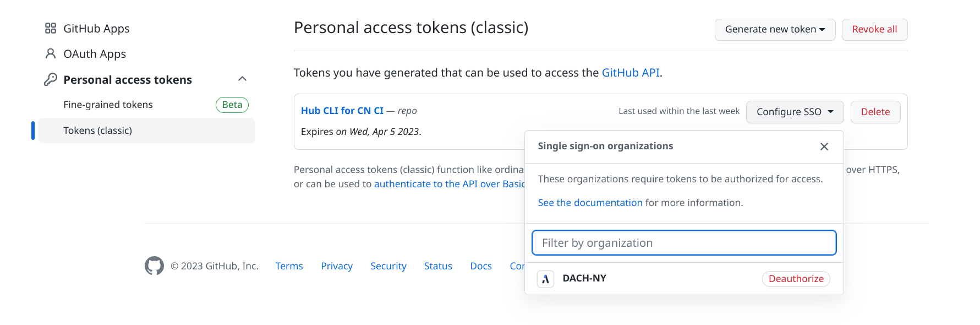980x325 pixels.
Task: Open See the documentation link
Action: (x=590, y=203)
